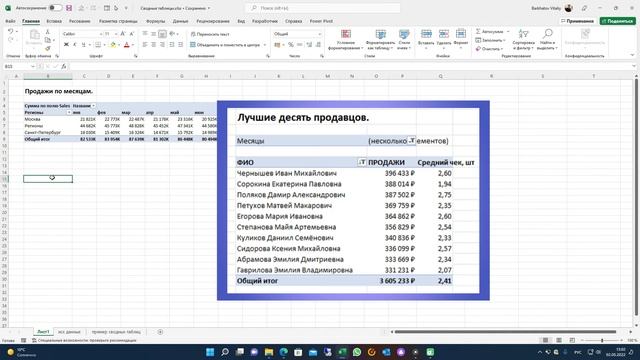Click the Borders icon
This screenshot has height=360, width=640.
point(98,44)
